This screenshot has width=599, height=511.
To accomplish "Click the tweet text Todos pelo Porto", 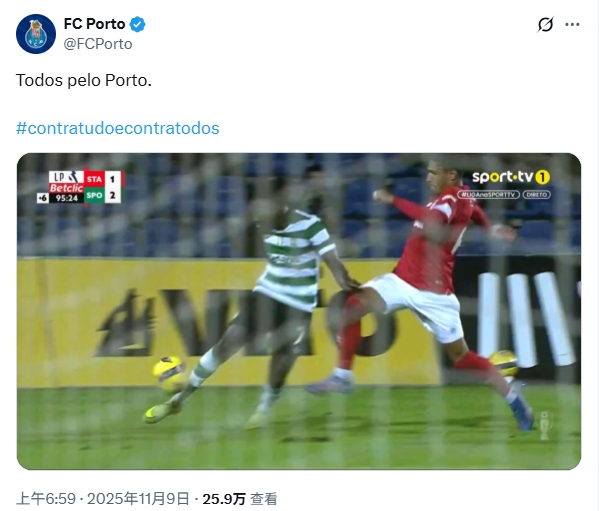I will point(84,80).
